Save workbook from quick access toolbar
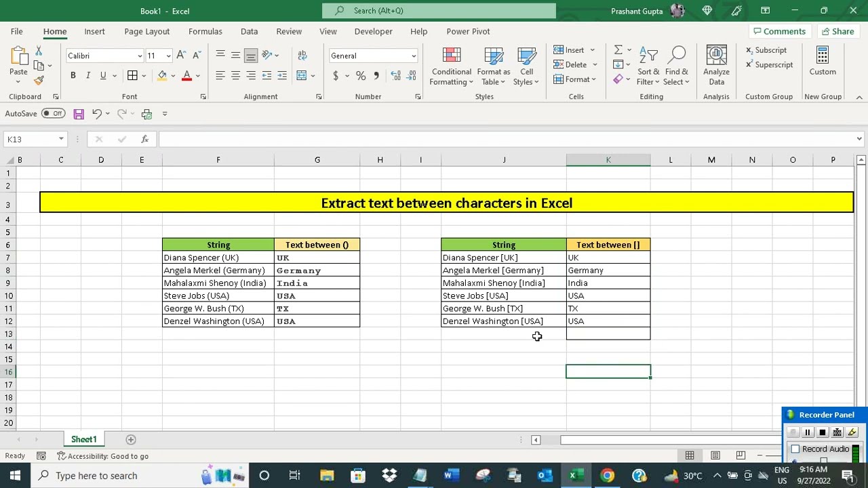The width and height of the screenshot is (868, 488). (x=79, y=114)
